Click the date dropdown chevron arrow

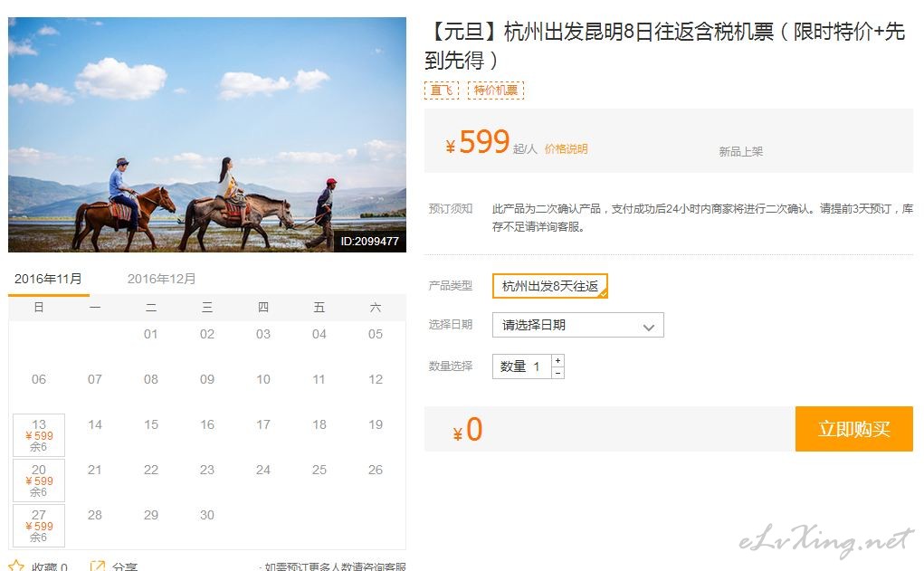[x=649, y=327]
